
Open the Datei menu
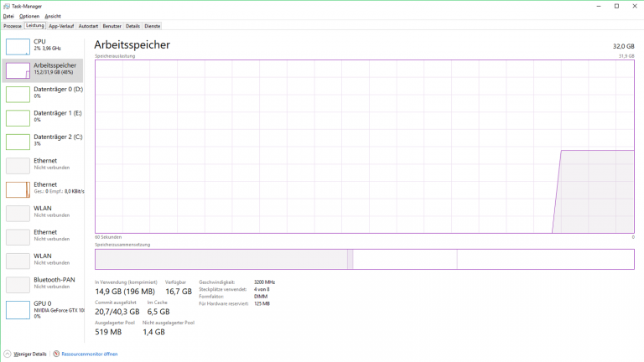(x=8, y=16)
